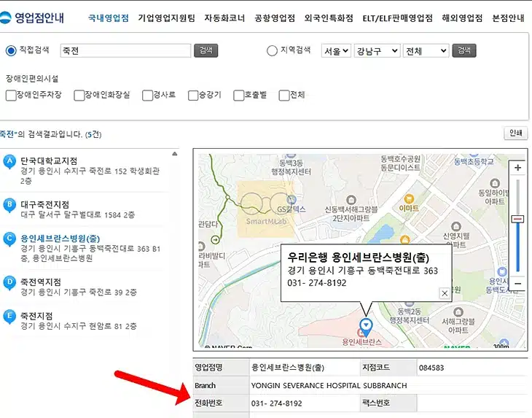
Task: Click phone number 031- 274-8192 in table
Action: coord(276,403)
